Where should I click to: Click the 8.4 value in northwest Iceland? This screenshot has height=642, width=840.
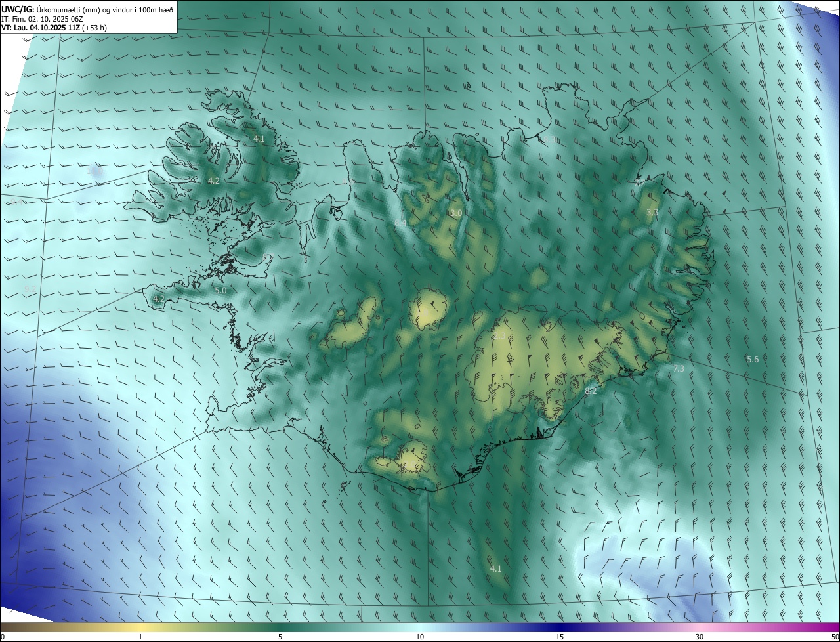point(400,224)
